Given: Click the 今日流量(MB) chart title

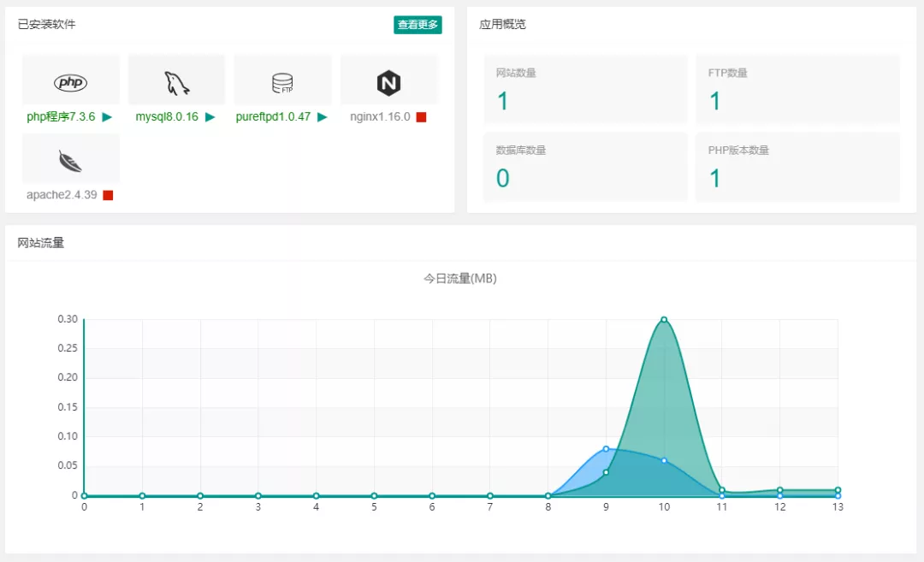Looking at the screenshot, I should click(460, 279).
